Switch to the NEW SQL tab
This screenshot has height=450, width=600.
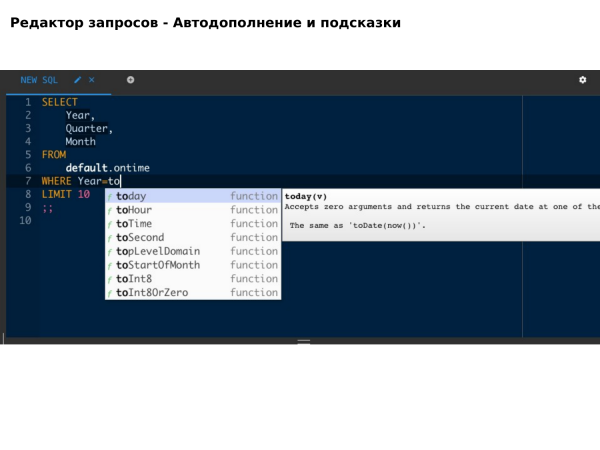click(x=39, y=80)
